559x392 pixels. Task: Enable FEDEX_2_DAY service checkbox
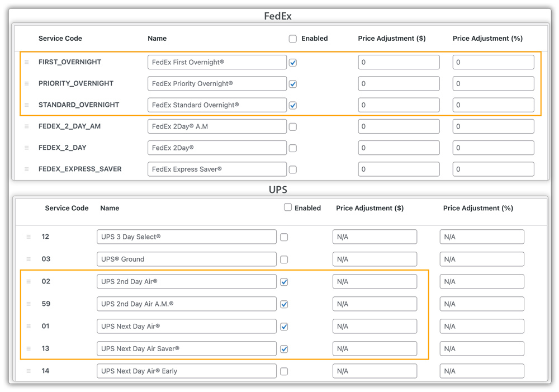(x=293, y=148)
